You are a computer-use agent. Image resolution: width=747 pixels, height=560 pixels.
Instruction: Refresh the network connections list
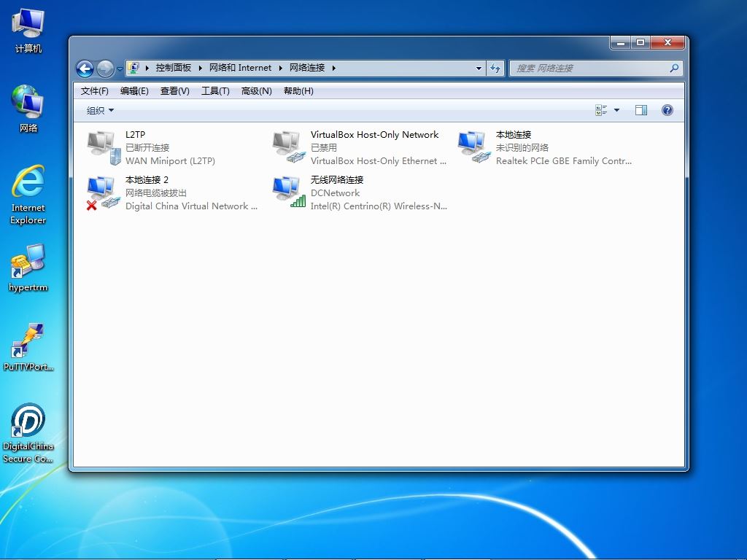(495, 68)
